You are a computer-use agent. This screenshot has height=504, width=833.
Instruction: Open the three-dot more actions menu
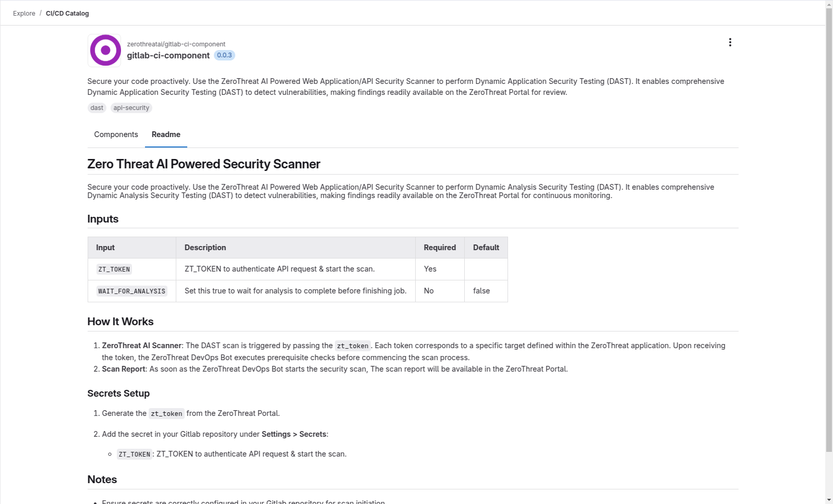[x=730, y=42]
